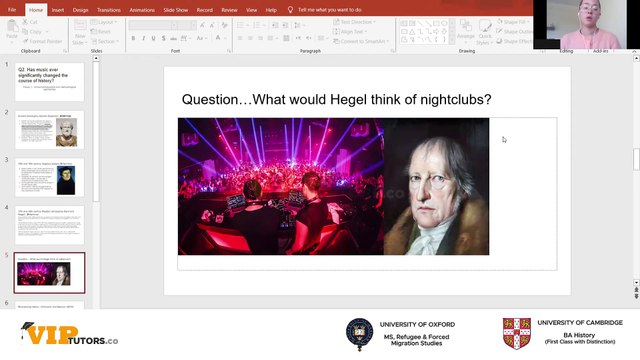
Task: Open the Section dropdown
Action: coord(105,41)
